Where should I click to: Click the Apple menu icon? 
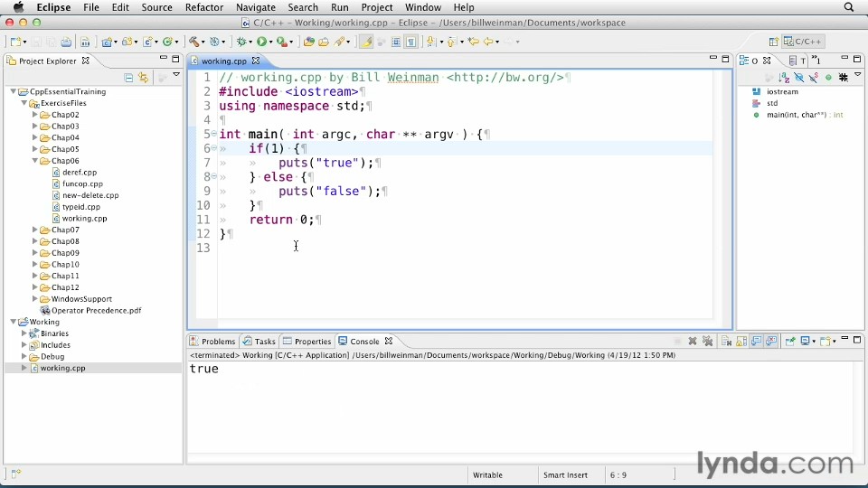tap(18, 7)
